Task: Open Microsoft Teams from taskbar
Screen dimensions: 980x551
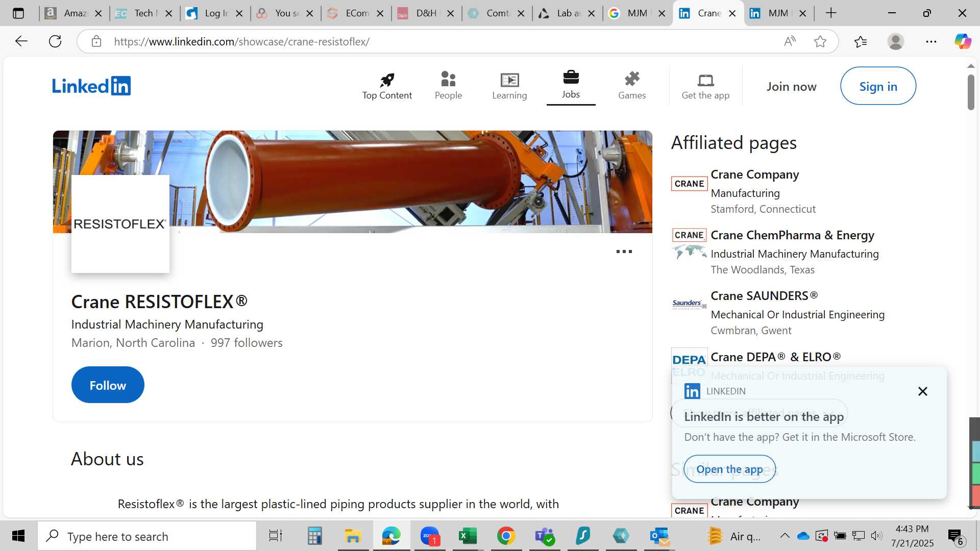Action: [544, 536]
